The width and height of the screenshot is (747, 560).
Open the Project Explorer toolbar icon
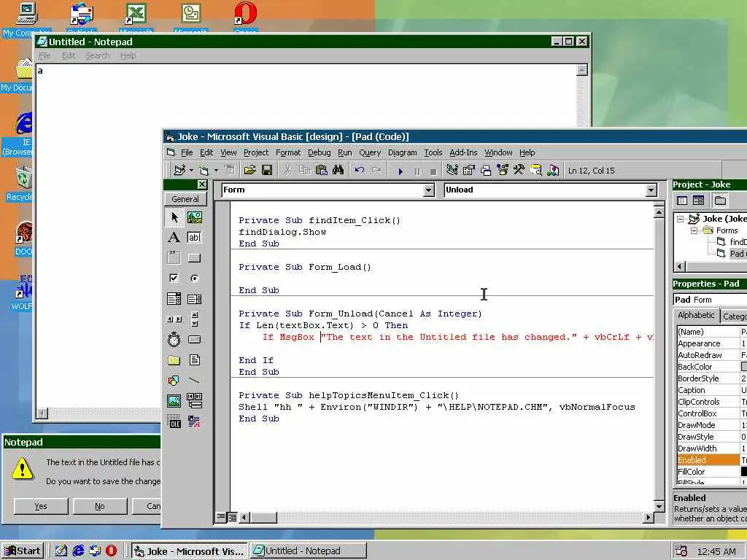point(452,170)
